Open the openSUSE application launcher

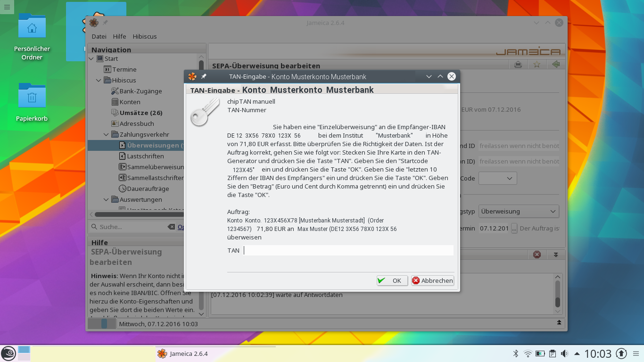click(8, 354)
